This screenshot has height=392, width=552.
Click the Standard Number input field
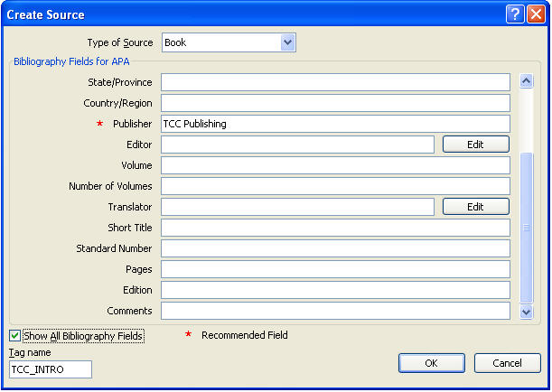[335, 248]
